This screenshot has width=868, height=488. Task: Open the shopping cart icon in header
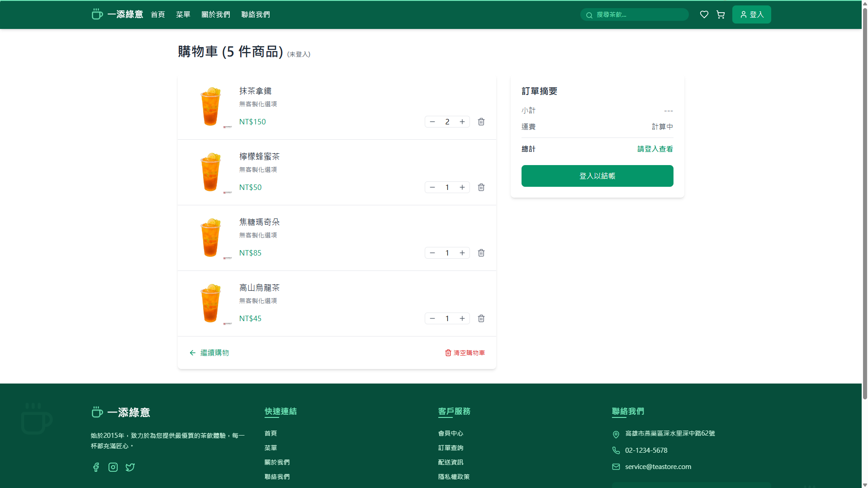(x=721, y=14)
